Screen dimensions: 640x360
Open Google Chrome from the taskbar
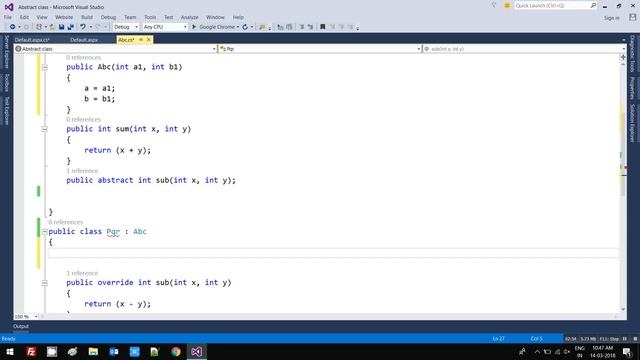(176, 351)
